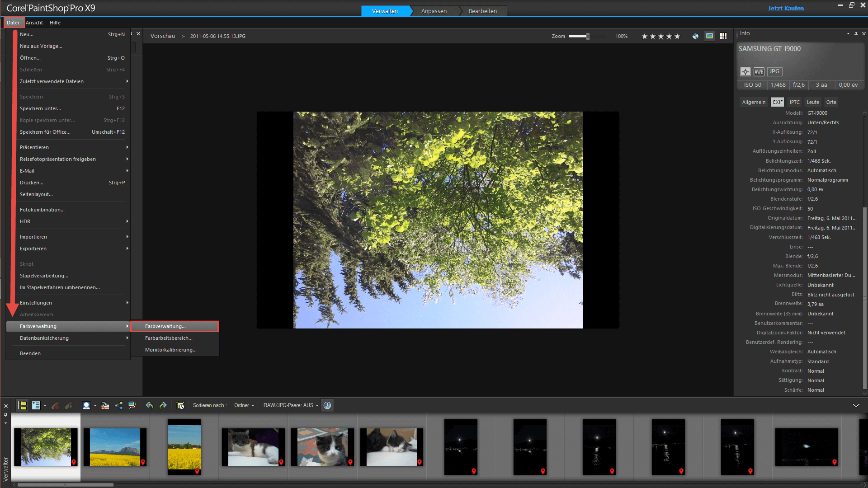Choose Speichern unter... from Datei menu
The image size is (868, 488).
(68, 108)
